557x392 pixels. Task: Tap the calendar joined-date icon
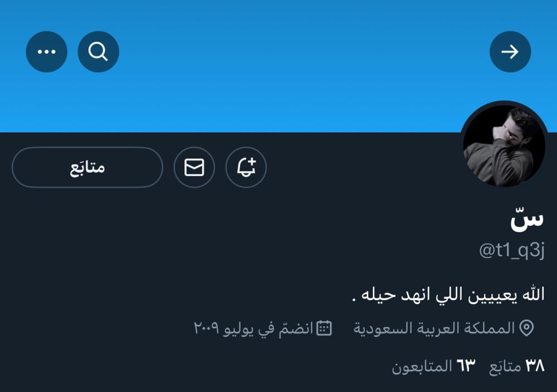click(x=324, y=328)
